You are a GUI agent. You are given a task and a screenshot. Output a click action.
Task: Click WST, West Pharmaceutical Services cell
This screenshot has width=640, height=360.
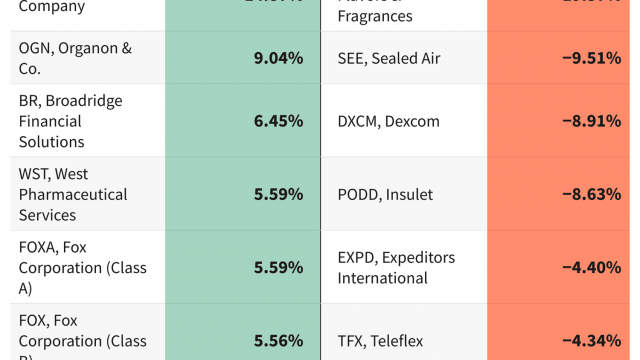click(x=87, y=194)
